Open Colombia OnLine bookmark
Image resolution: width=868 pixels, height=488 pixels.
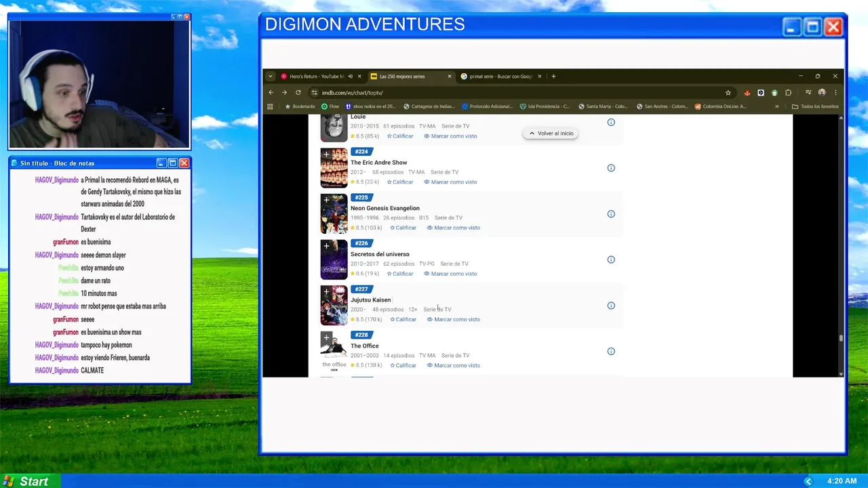pos(720,106)
